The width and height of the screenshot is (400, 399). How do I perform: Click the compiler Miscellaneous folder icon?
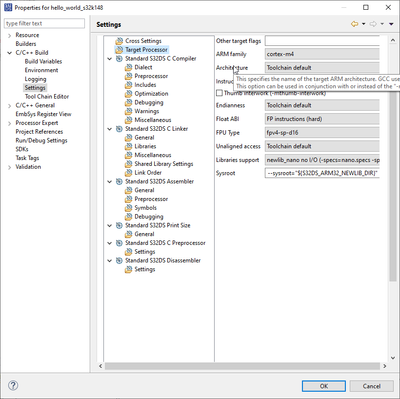pos(128,120)
